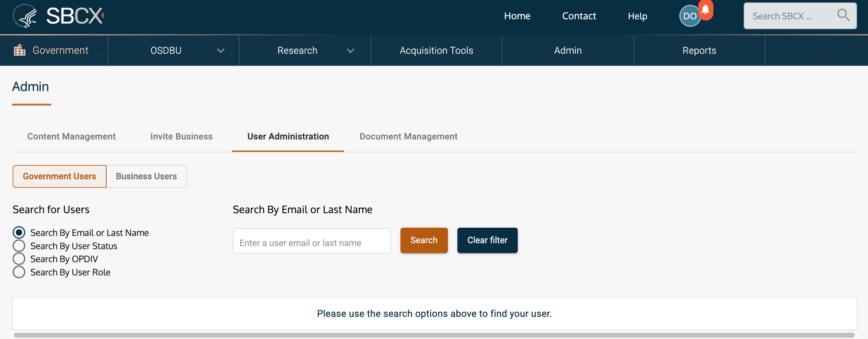Open the Reports navigation item

699,51
